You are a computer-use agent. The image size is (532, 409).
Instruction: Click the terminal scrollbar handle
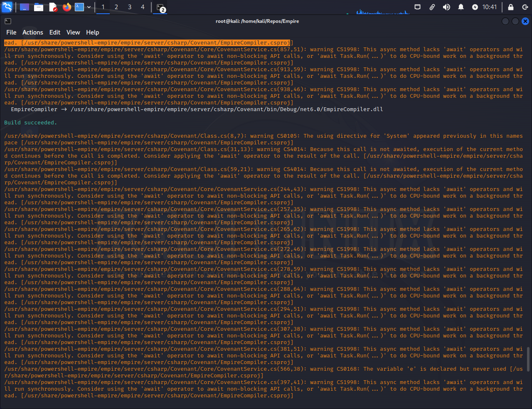528,359
